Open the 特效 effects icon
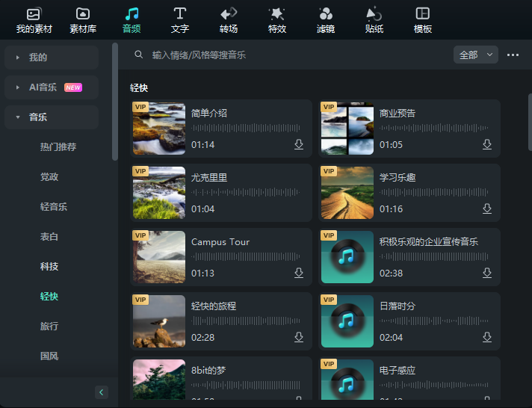The width and height of the screenshot is (532, 408). click(277, 14)
